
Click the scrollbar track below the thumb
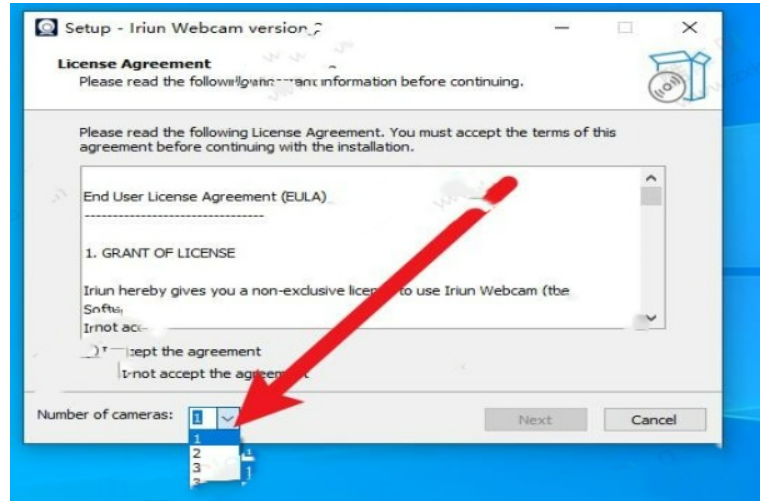(651, 257)
